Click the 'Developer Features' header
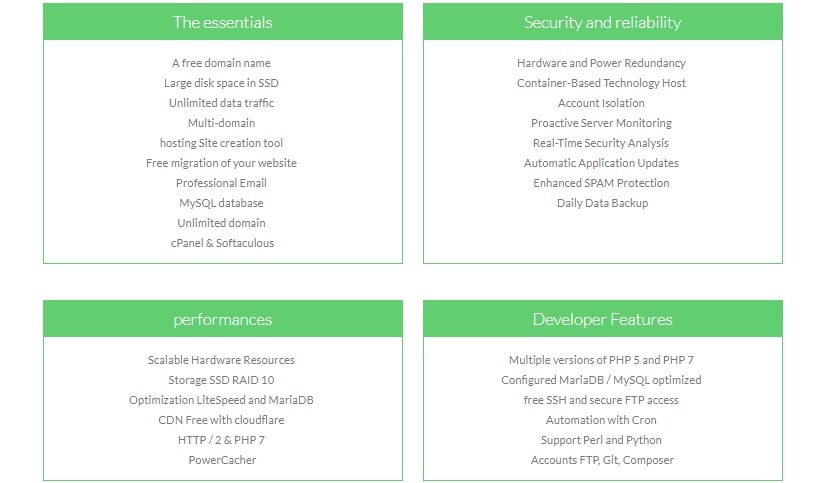Image resolution: width=840 pixels, height=483 pixels. (x=602, y=319)
